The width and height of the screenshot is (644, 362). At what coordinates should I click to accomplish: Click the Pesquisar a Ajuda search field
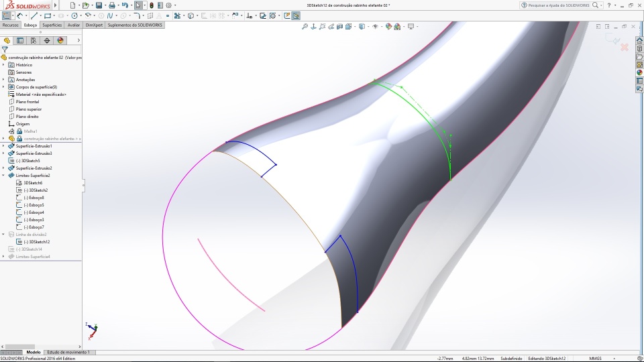[557, 5]
